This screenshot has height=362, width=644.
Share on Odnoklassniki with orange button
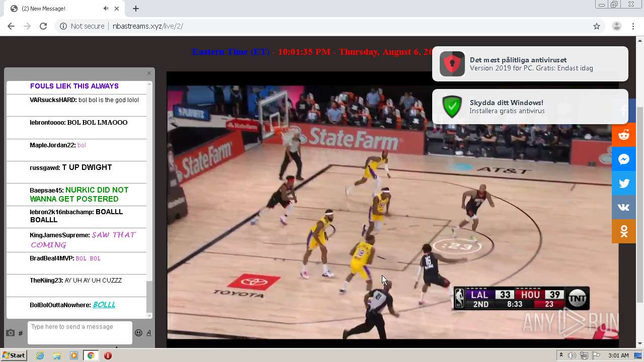(x=624, y=231)
